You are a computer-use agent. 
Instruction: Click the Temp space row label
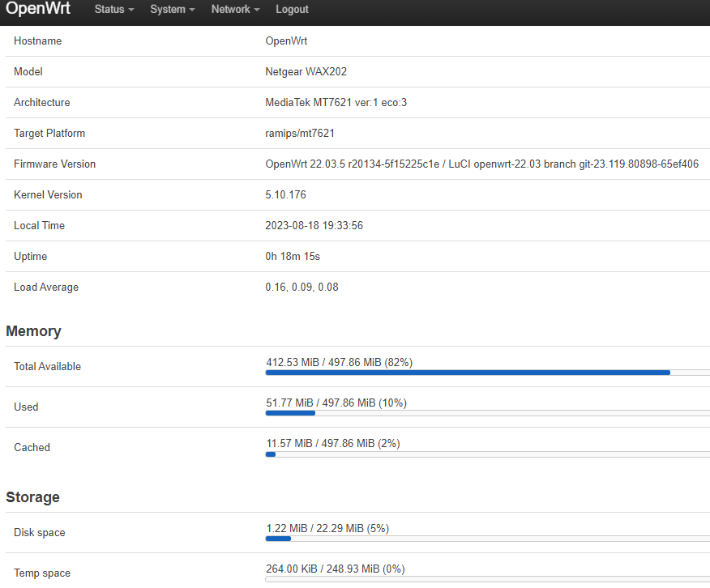tap(42, 573)
